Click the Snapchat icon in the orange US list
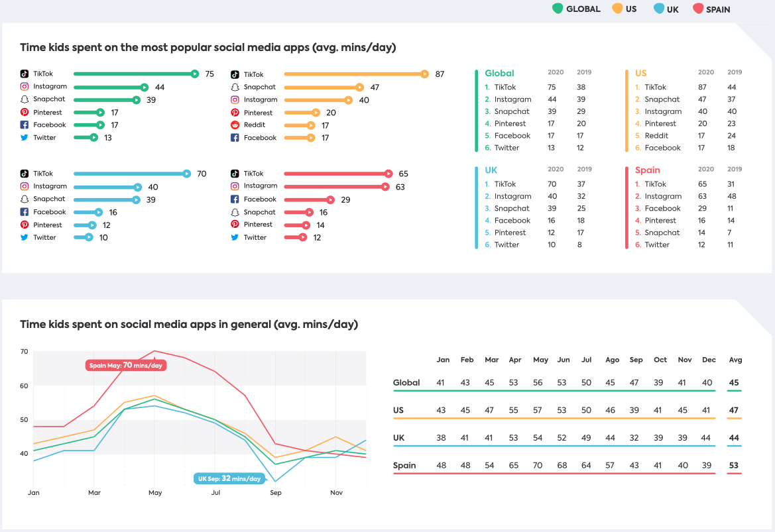The height and width of the screenshot is (532, 775). pyautogui.click(x=235, y=87)
